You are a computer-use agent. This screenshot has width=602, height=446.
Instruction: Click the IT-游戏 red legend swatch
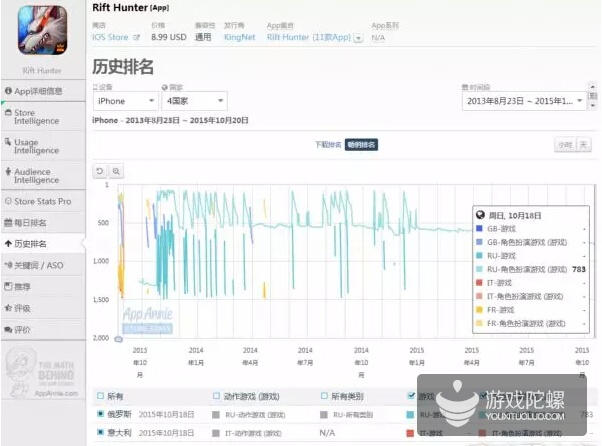[x=479, y=282]
